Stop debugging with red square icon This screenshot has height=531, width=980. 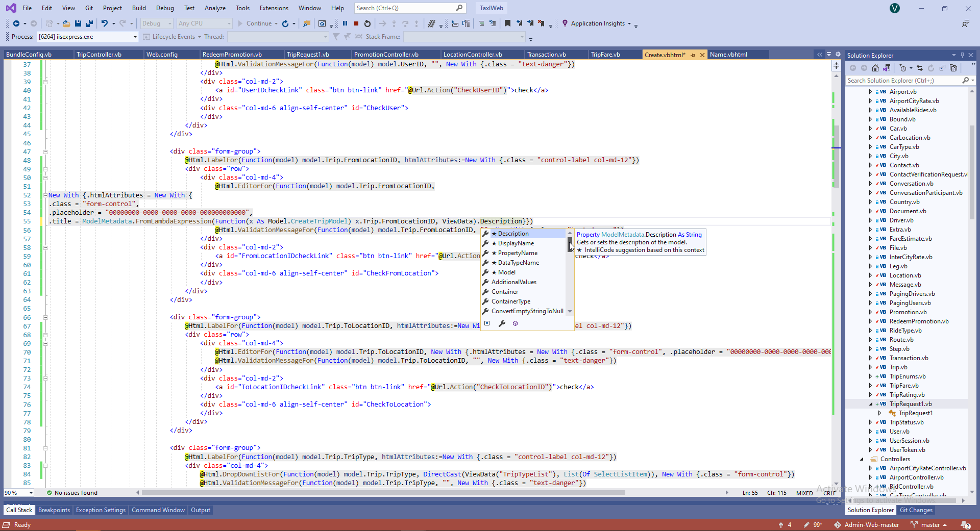(x=356, y=23)
